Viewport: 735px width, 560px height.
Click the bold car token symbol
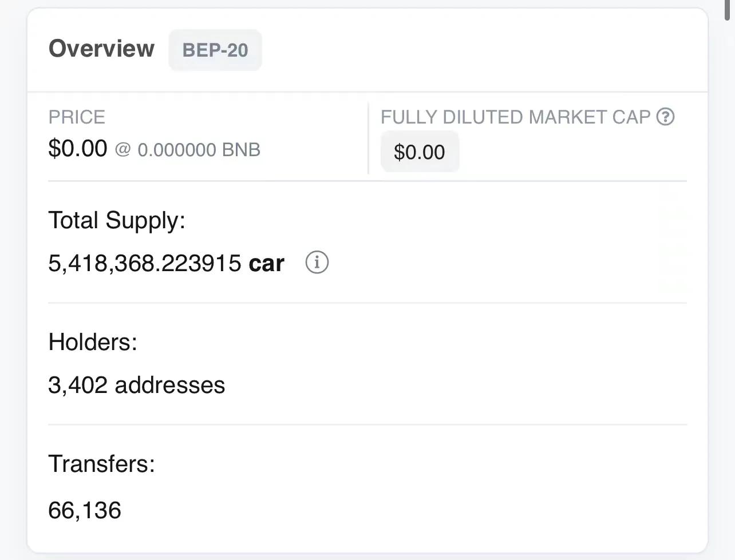click(267, 263)
